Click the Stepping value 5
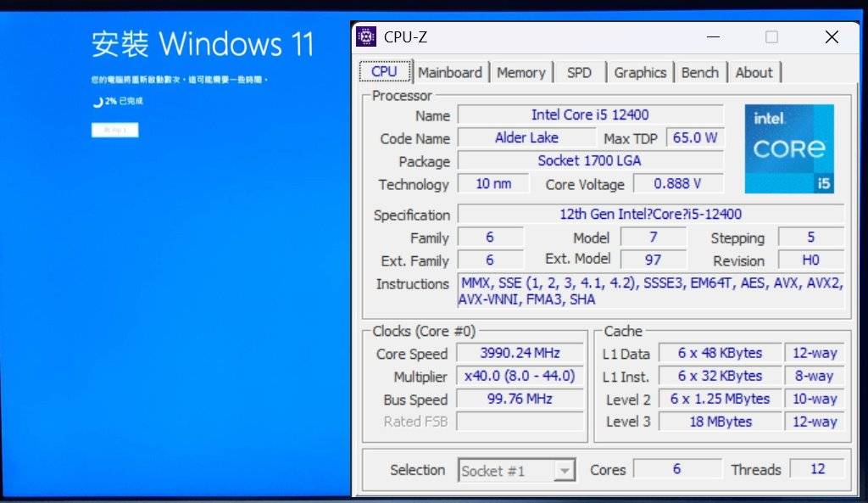Screen dimensions: 868x503 pyautogui.click(x=811, y=238)
